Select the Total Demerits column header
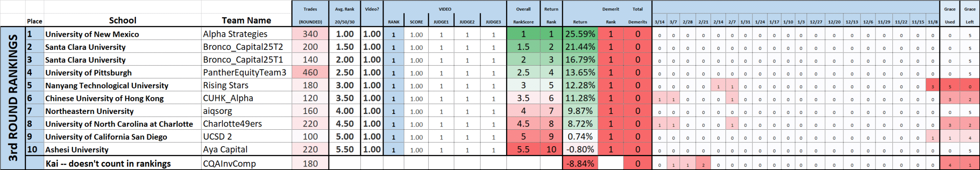 tap(637, 15)
